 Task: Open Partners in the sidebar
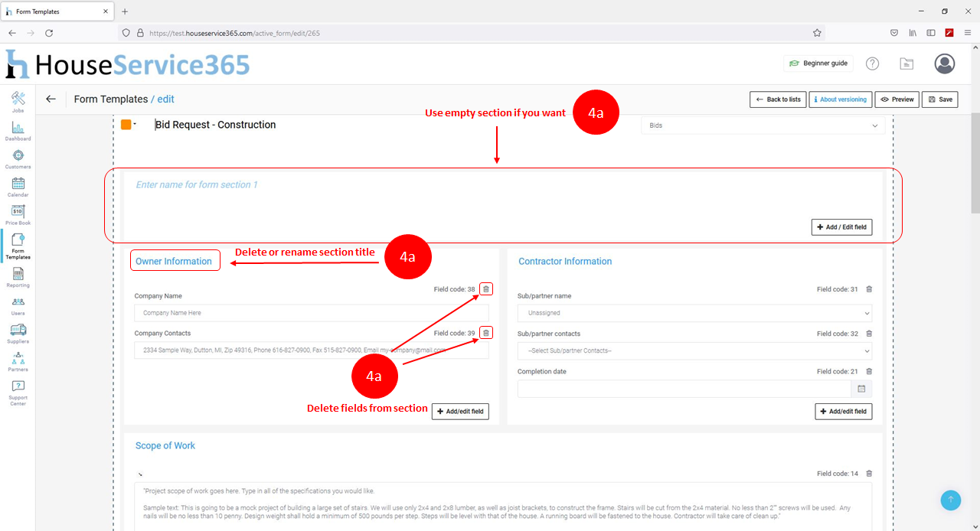[x=18, y=362]
